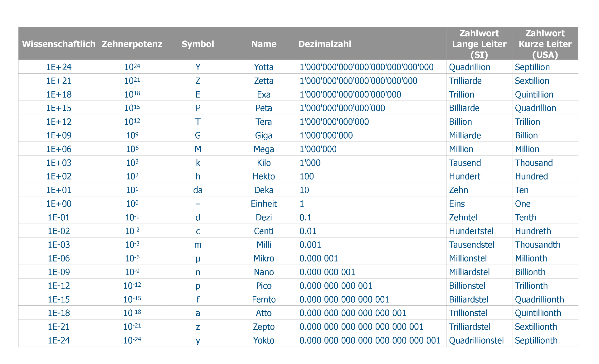Select the Symbol header cell
Screen dimensions: 599x364
pyautogui.click(x=198, y=44)
